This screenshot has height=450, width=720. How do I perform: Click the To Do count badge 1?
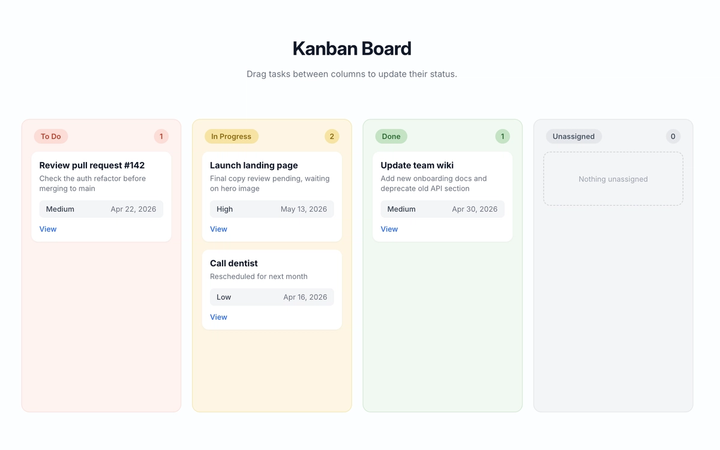(161, 136)
